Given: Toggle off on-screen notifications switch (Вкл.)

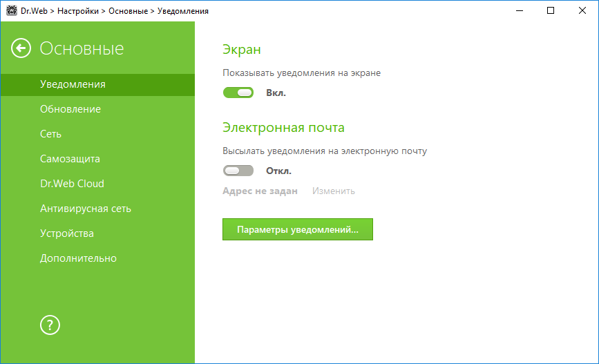Looking at the screenshot, I should (238, 93).
